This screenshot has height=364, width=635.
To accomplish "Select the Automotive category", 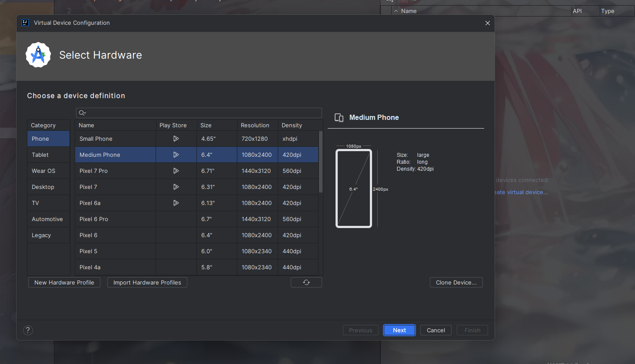I will [x=48, y=219].
